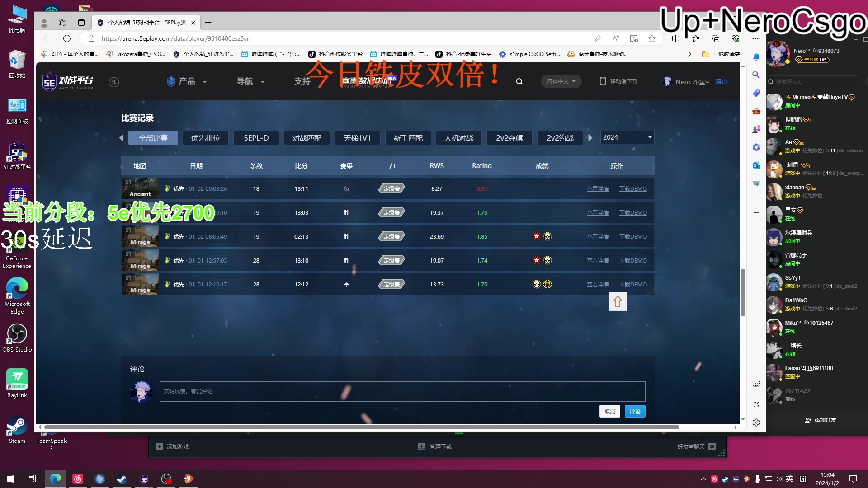Open the RayLink desktop icon

click(x=17, y=383)
